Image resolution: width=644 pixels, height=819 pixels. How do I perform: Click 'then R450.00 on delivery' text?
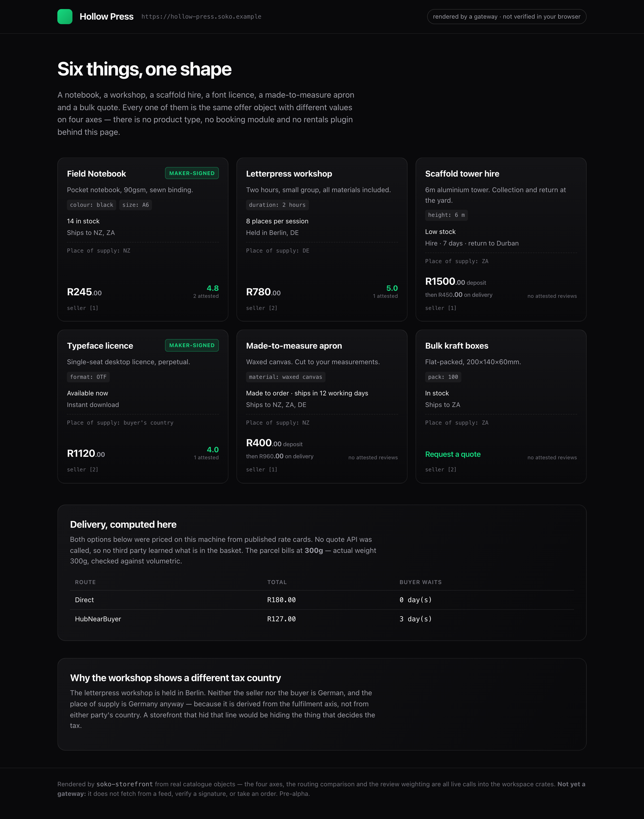459,295
